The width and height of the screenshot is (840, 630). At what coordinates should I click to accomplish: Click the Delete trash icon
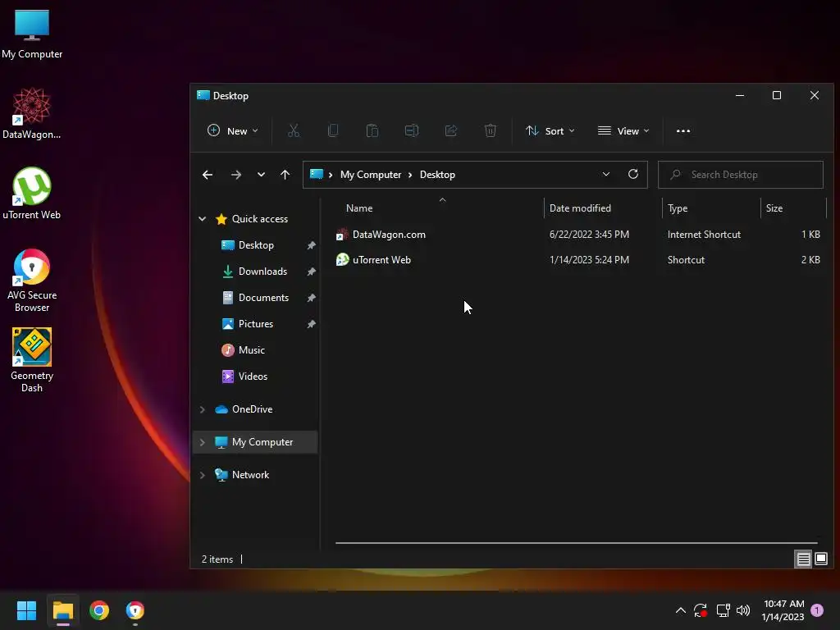[491, 130]
